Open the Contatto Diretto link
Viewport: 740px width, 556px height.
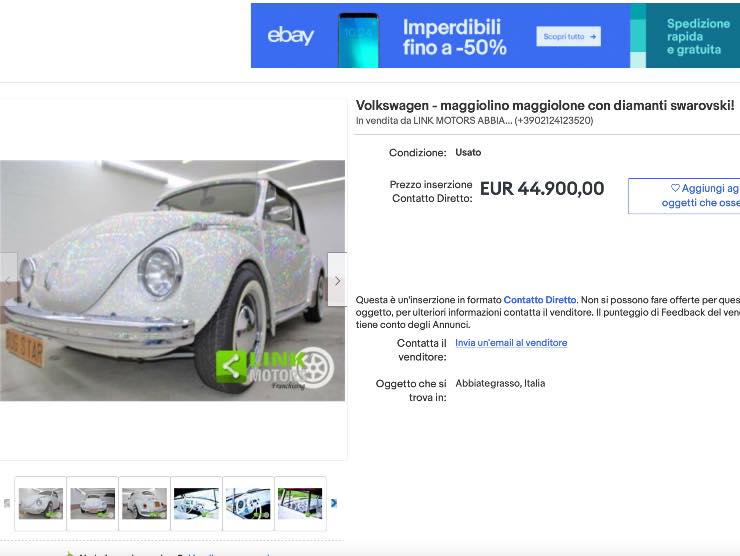point(540,300)
